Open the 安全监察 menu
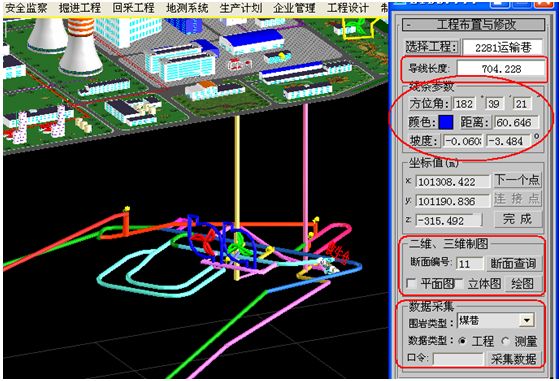Viewport: 559px width, 381px height. [x=26, y=8]
